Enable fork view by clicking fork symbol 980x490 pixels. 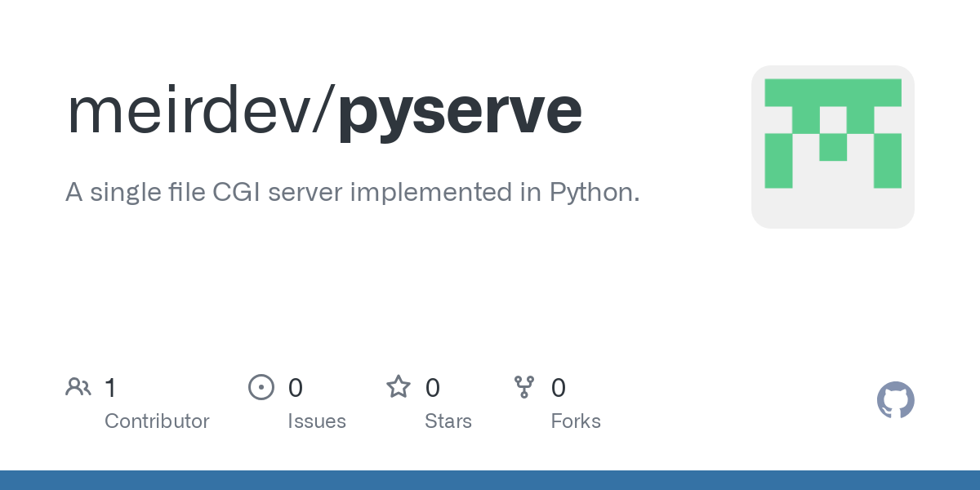[x=523, y=387]
